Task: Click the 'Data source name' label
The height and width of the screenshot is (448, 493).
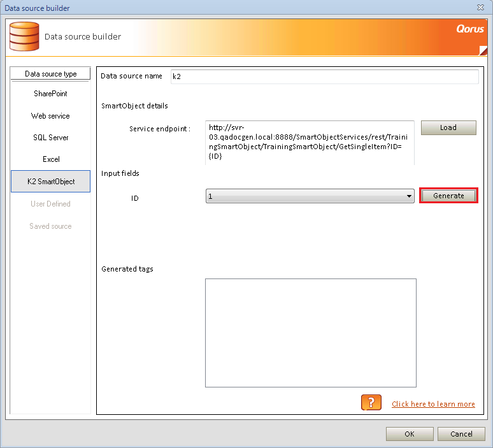Action: (x=131, y=76)
